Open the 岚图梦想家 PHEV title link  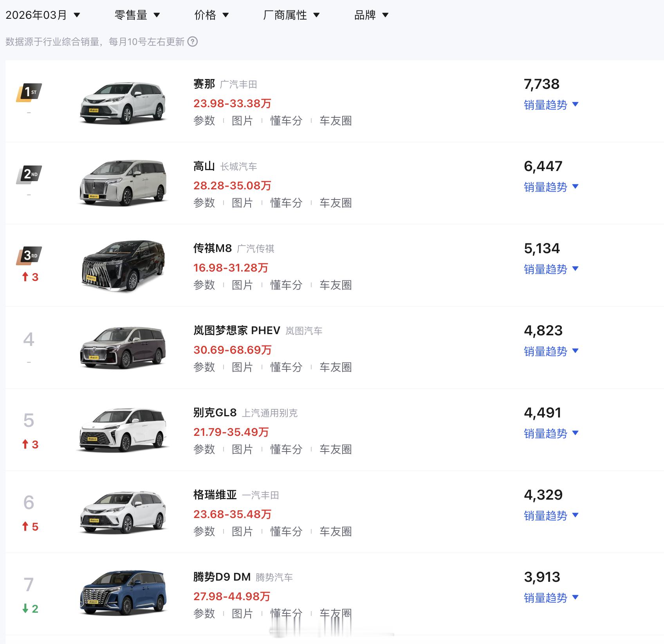click(237, 331)
